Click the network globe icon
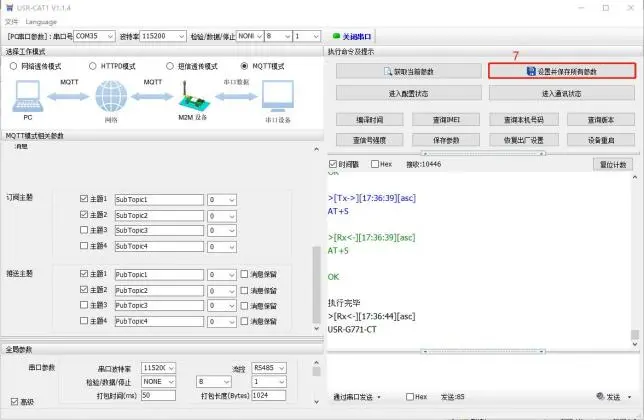Screen dimensions: 644x420 [111, 96]
